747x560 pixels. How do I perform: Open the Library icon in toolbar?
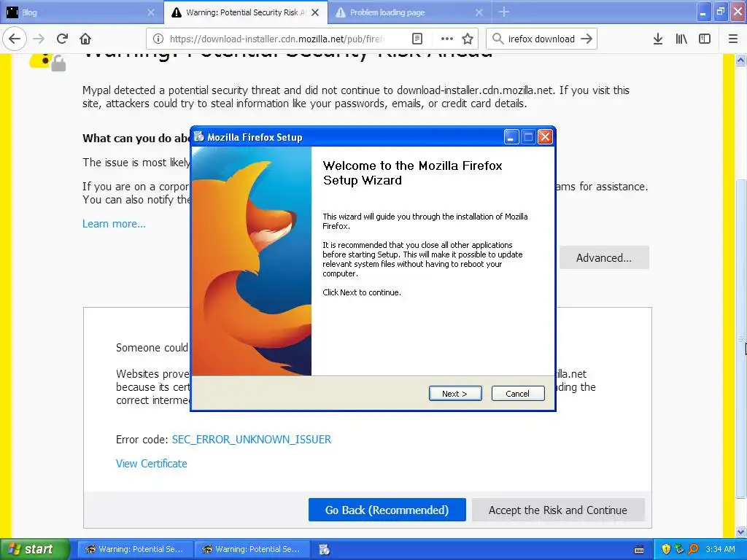[x=681, y=39]
